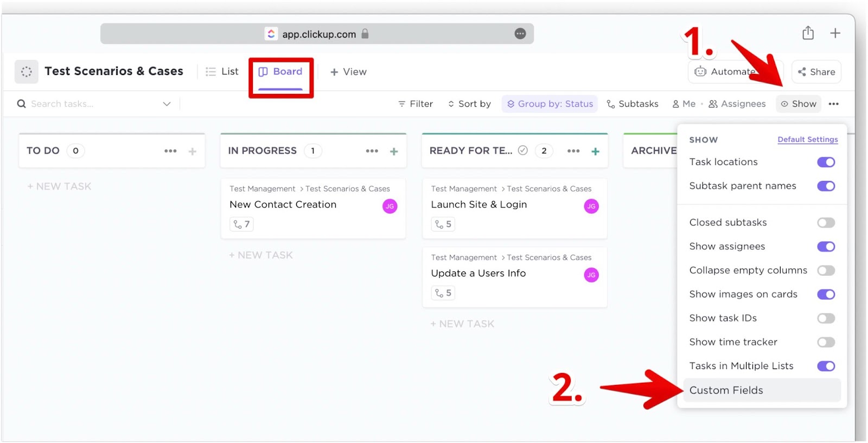Click subtask count 5 on Update a Users Info
This screenshot has width=868, height=443.
tap(443, 293)
